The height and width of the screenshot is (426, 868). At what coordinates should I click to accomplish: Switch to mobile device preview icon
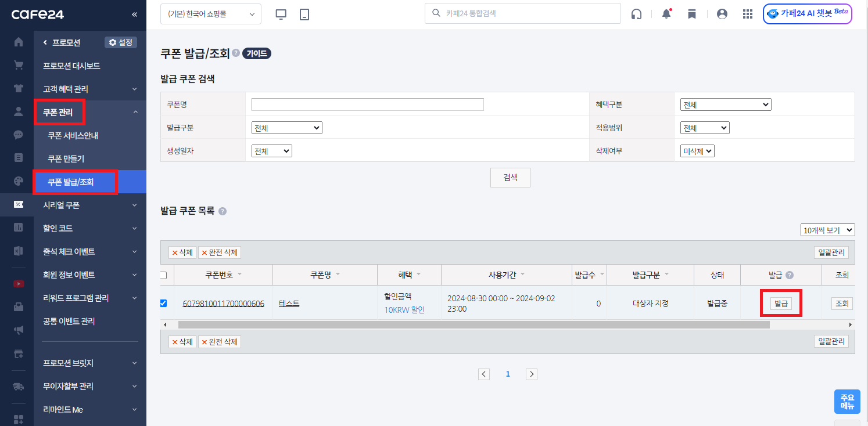[304, 15]
